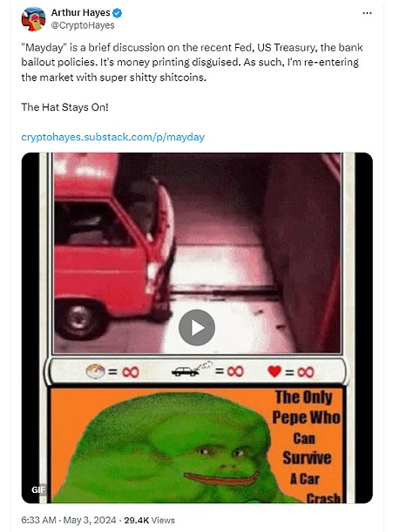
Task: Open the @CryptoHayes handle
Action: [x=83, y=25]
